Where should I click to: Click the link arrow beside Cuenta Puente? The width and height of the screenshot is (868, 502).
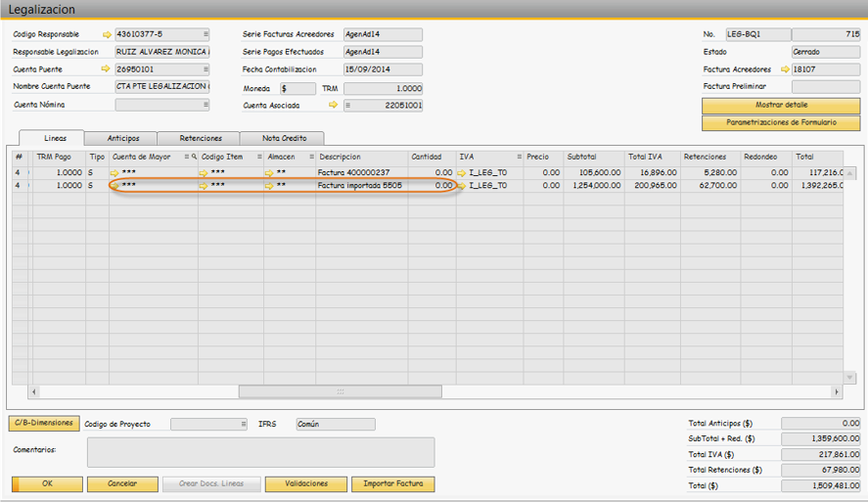coord(106,69)
